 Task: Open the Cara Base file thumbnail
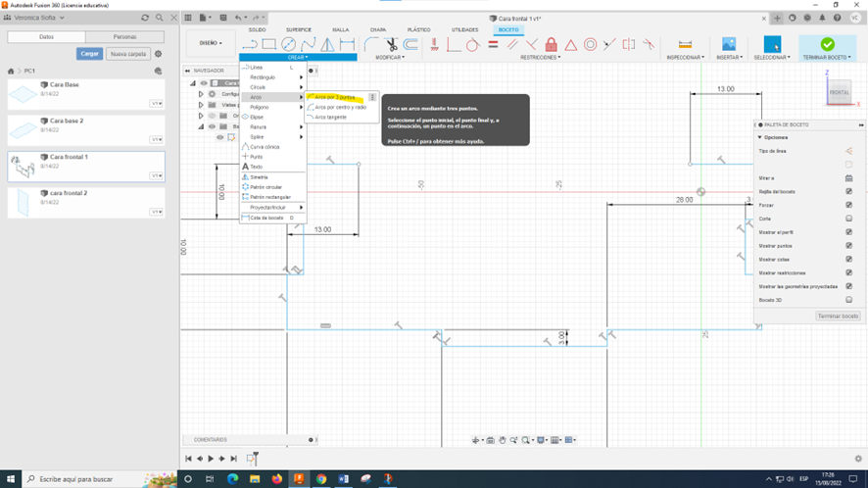tap(23, 94)
